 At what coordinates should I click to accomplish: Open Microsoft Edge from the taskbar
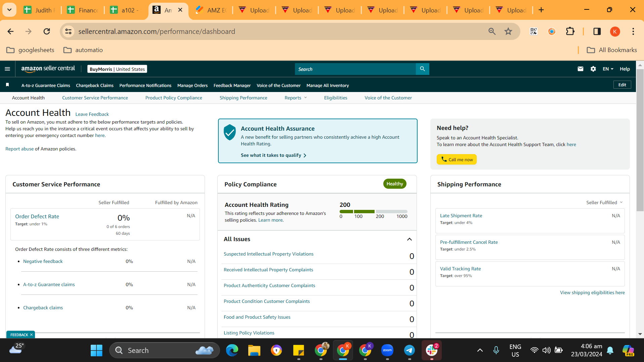(232, 350)
